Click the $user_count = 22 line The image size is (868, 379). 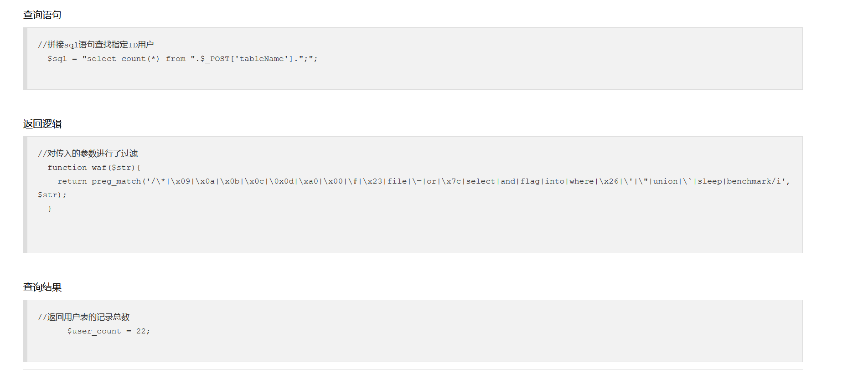(108, 331)
